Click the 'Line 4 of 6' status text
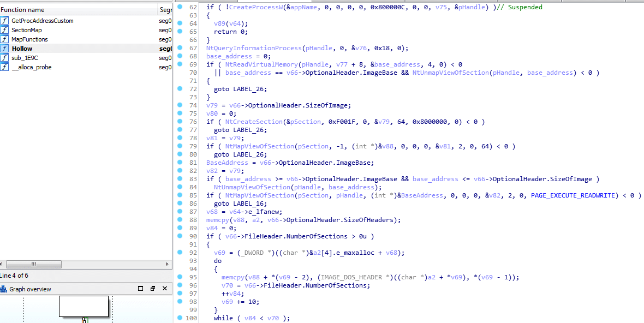The width and height of the screenshot is (644, 323). coord(14,276)
